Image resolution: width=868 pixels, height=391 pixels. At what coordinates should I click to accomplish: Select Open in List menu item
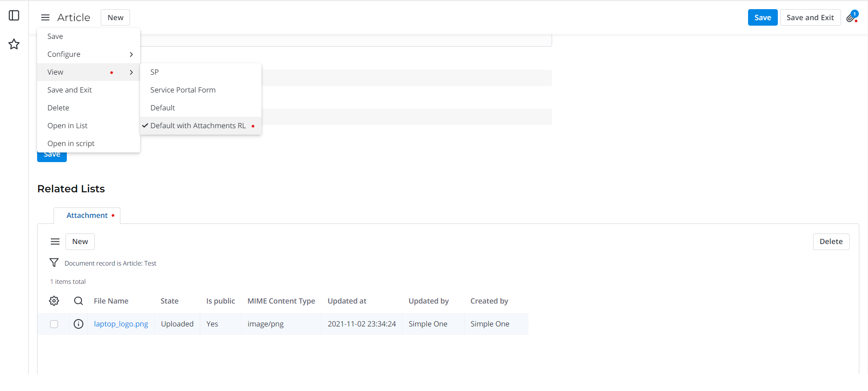coord(67,126)
